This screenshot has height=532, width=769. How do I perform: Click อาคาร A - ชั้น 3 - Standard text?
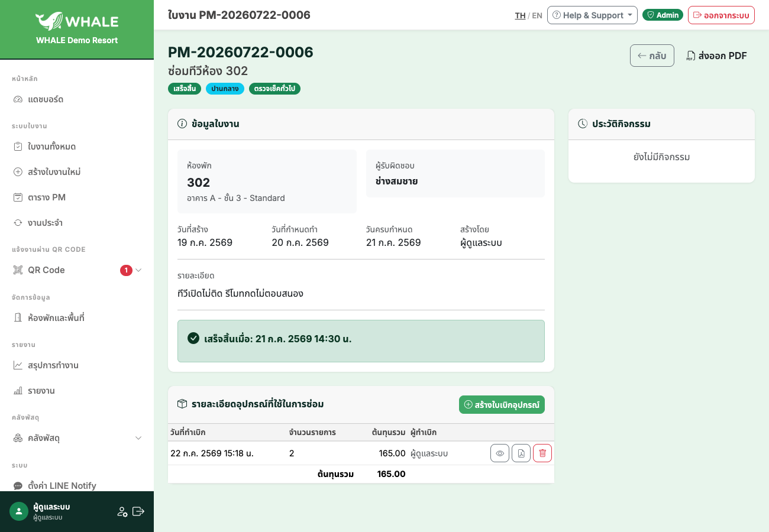click(236, 198)
